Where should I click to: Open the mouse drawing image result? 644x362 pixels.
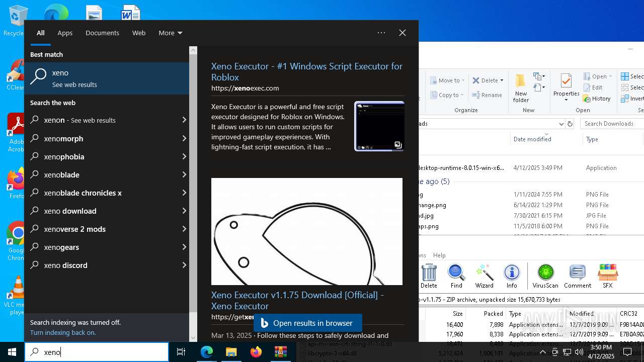[x=307, y=231]
